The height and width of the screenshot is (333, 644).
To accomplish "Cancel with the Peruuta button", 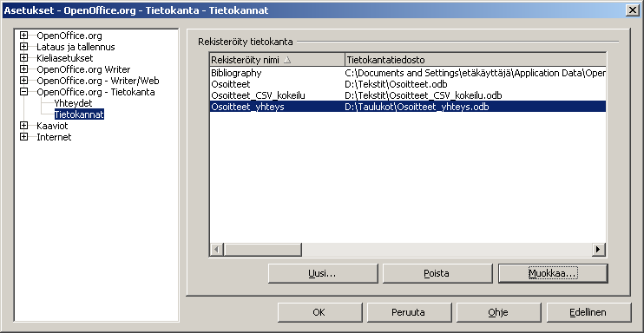I will point(409,312).
